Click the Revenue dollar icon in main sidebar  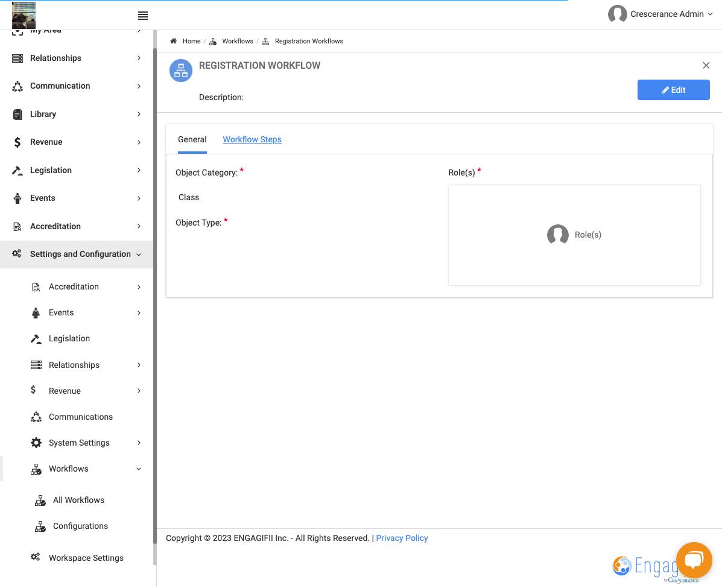coord(17,142)
